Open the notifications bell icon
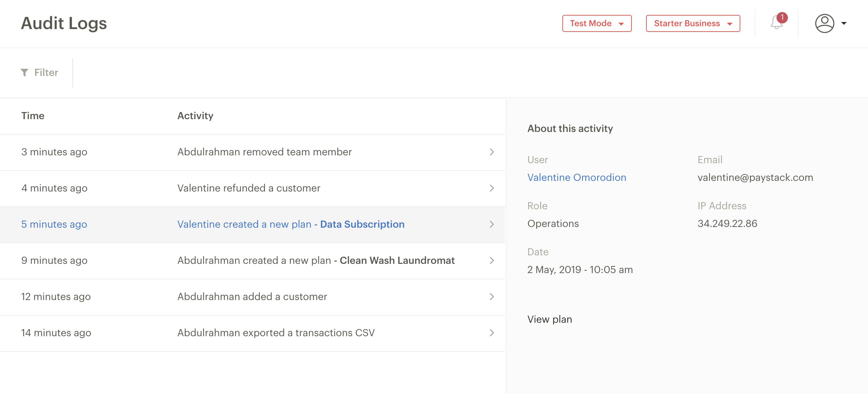The width and height of the screenshot is (868, 394). tap(776, 23)
